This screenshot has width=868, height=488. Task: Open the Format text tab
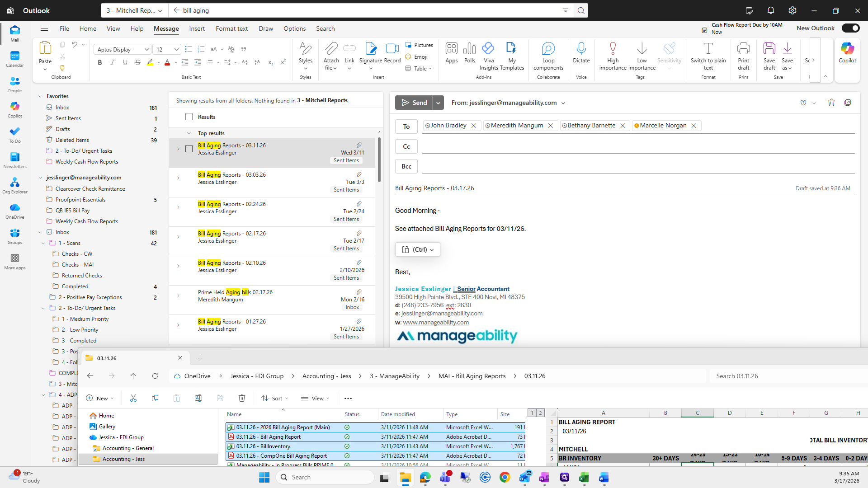231,28
